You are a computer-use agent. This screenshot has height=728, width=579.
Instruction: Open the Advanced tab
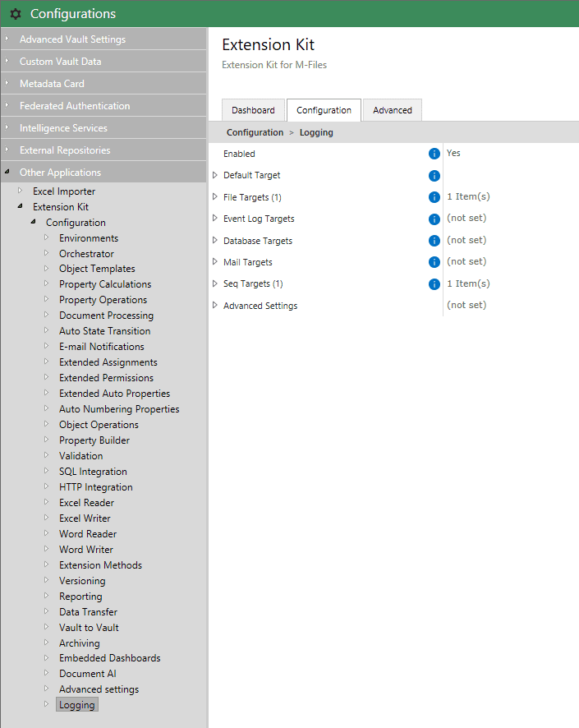[392, 110]
